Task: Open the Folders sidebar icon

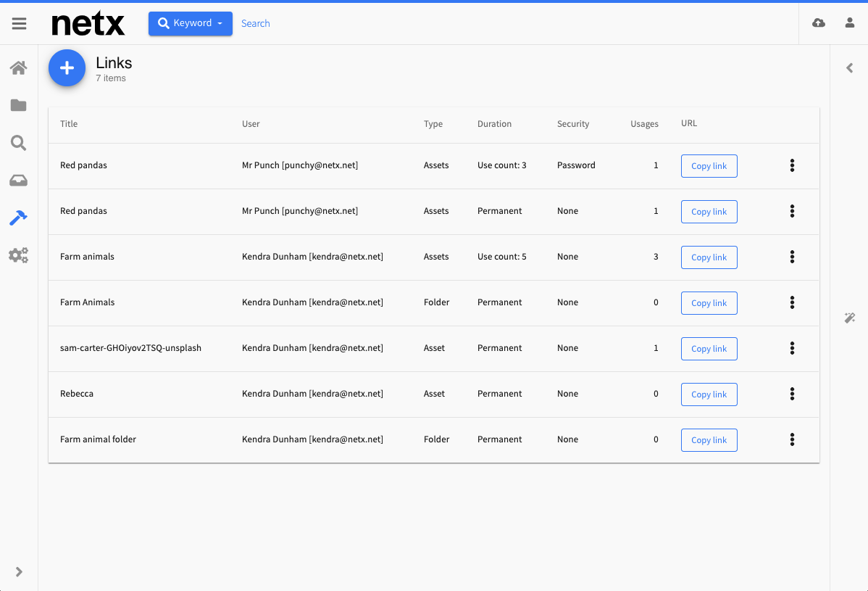Action: point(18,105)
